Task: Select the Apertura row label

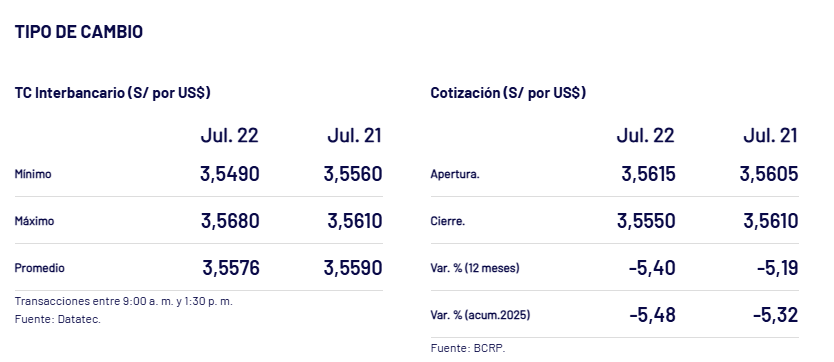Action: click(455, 174)
